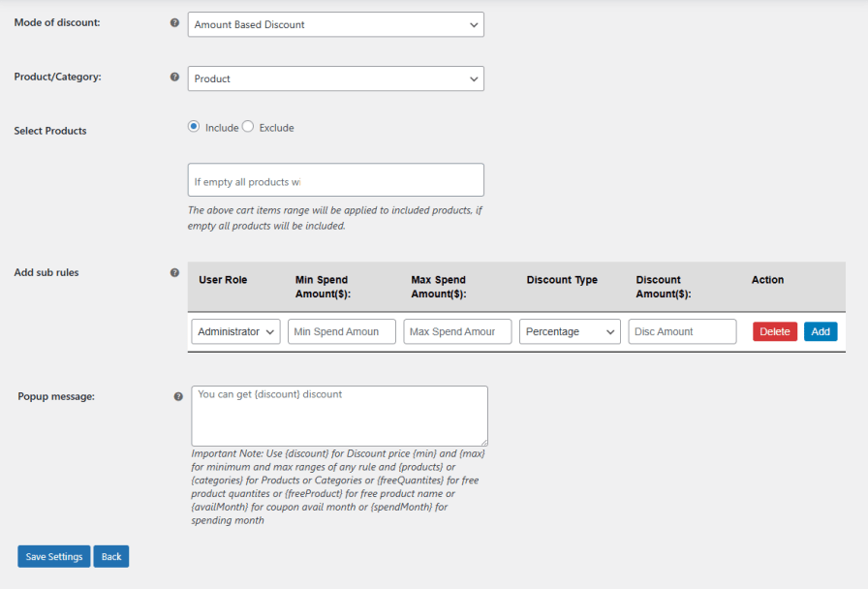The image size is (868, 589).
Task: Click the Add sub rule button
Action: [x=821, y=331]
